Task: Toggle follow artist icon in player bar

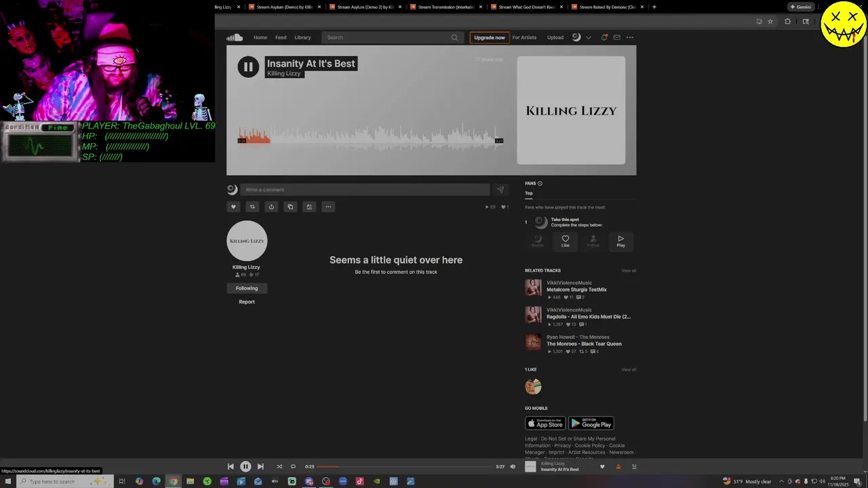Action: coord(618,466)
